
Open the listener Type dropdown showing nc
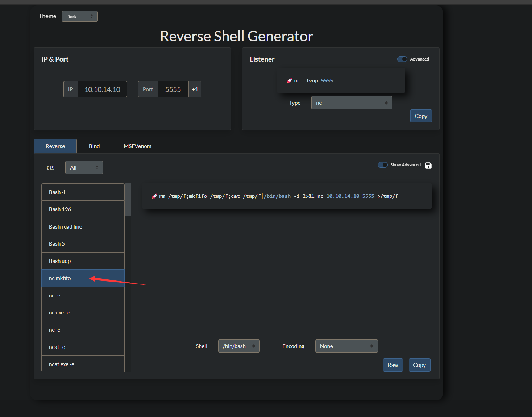pyautogui.click(x=352, y=103)
